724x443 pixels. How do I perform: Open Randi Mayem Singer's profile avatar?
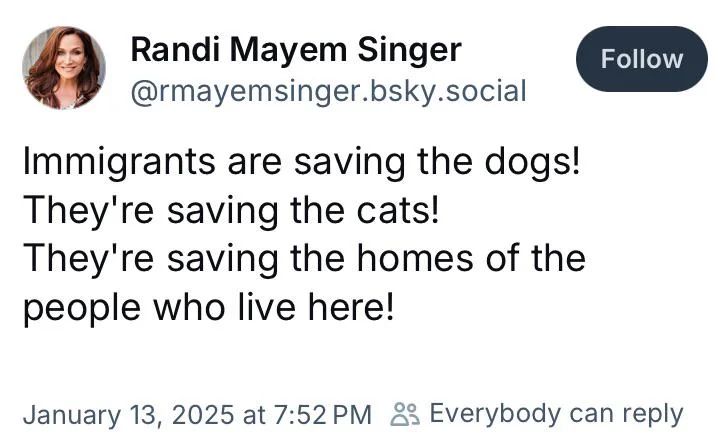[64, 68]
